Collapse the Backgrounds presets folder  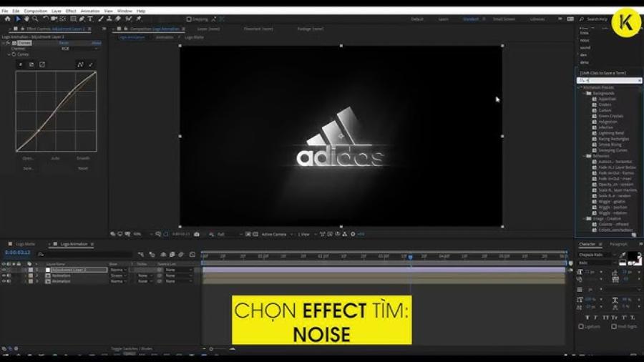[x=584, y=93]
